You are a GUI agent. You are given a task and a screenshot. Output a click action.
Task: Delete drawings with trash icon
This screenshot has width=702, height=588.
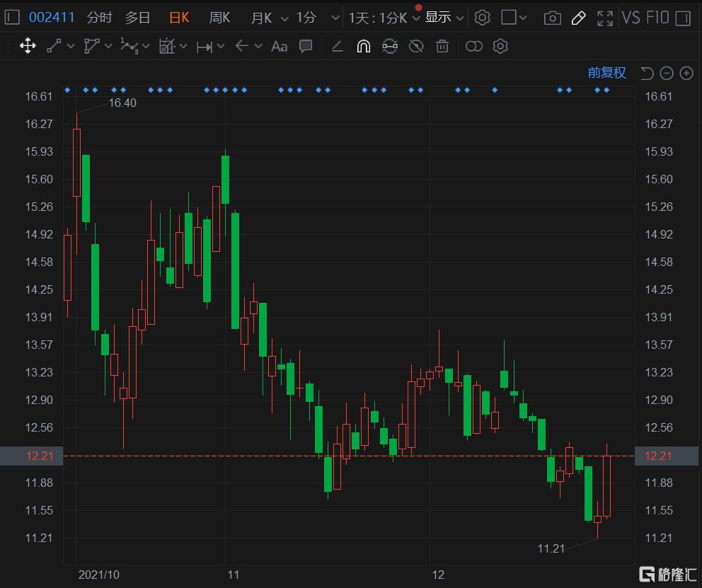442,46
